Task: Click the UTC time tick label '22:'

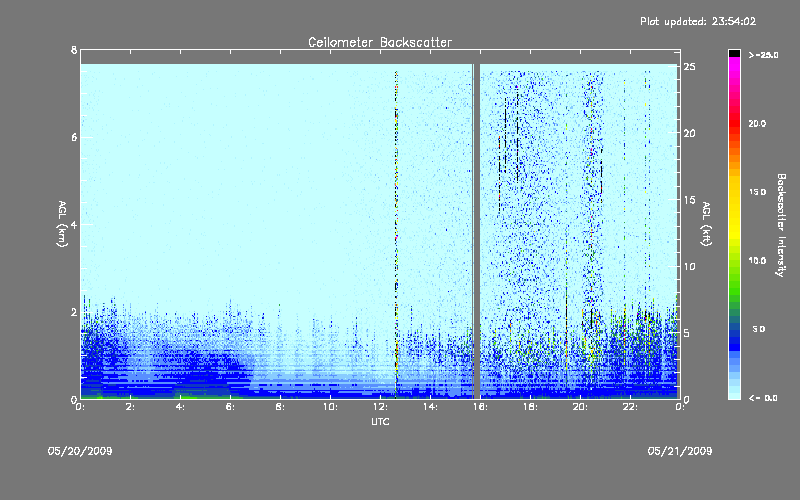Action: point(630,407)
